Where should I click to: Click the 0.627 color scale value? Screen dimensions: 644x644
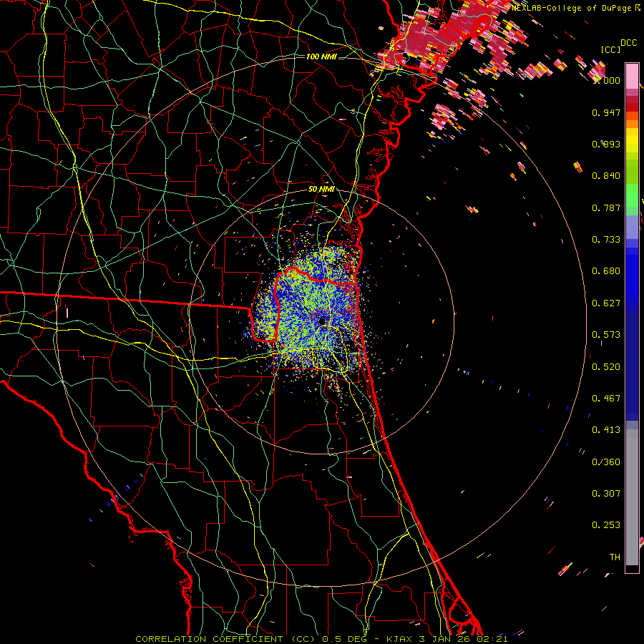click(x=606, y=303)
